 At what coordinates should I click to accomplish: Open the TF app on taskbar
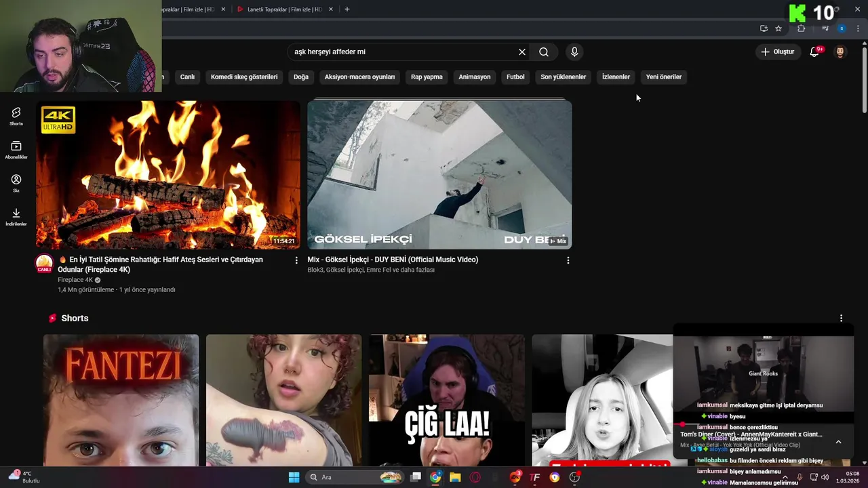point(535,477)
